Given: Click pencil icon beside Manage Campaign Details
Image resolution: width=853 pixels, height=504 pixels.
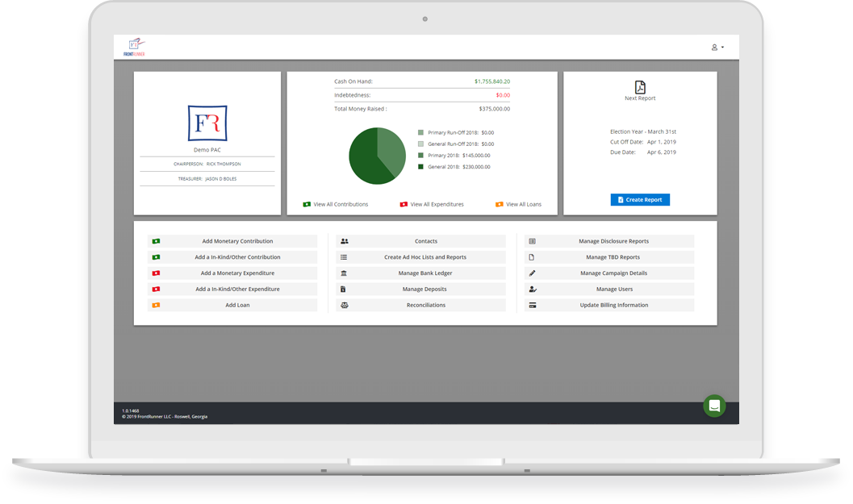Looking at the screenshot, I should (533, 273).
